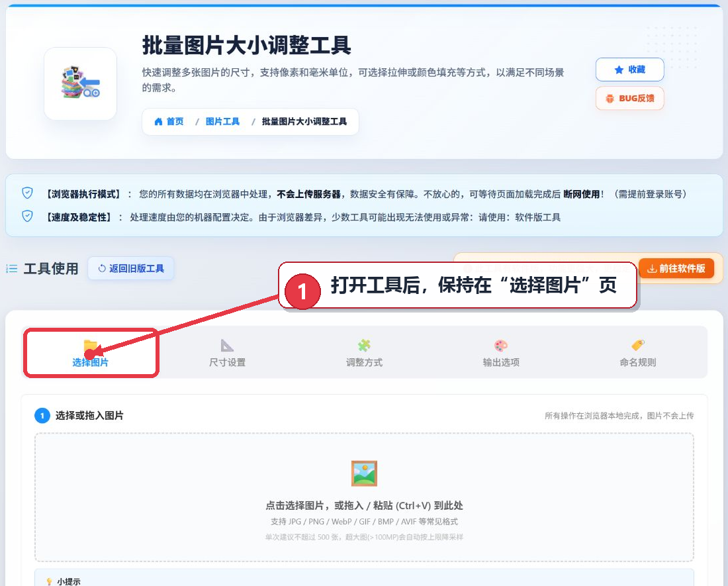Click the 小提示 label
Image resolution: width=728 pixels, height=586 pixels.
pos(69,581)
